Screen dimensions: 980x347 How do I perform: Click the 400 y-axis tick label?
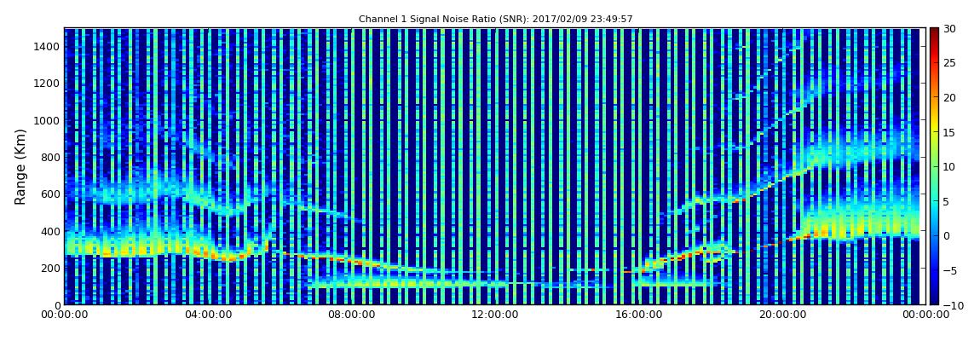pyautogui.click(x=50, y=231)
